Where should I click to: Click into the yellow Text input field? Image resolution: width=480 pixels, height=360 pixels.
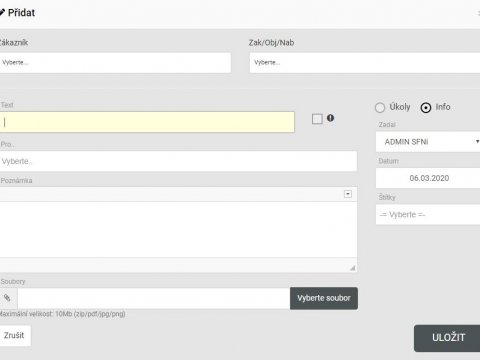(147, 122)
